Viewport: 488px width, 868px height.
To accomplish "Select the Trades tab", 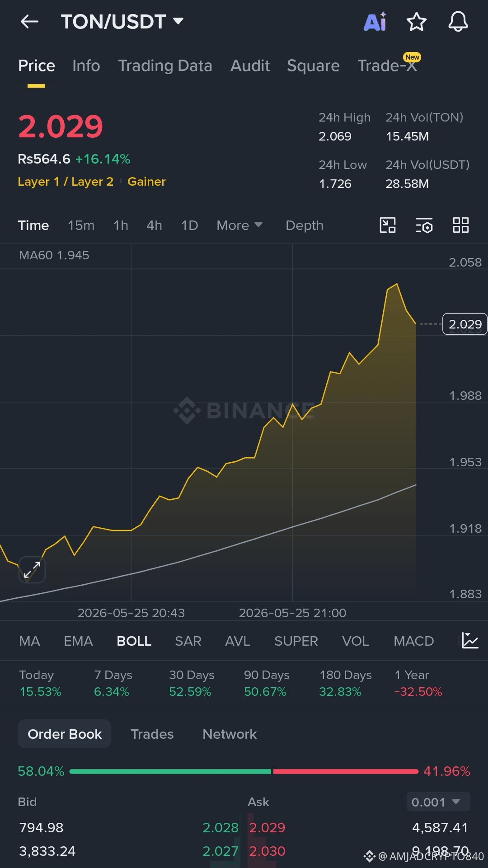I will 152,734.
